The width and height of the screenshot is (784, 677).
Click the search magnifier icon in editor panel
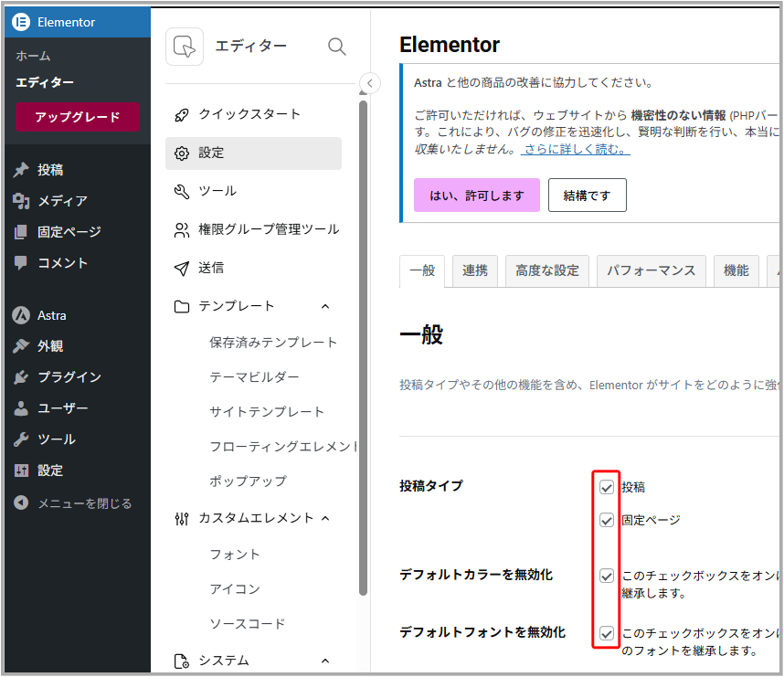[x=336, y=47]
